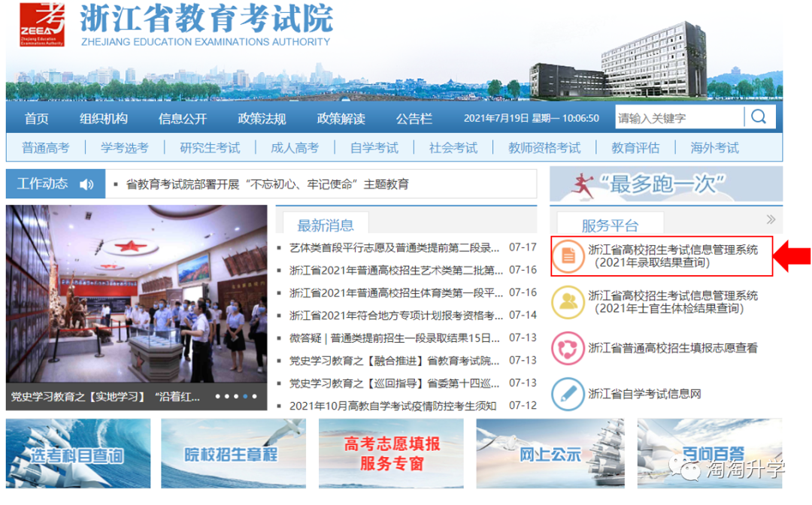812x505 pixels.
Task: Open the 浙江省自学考试信息网 link
Action: pos(645,395)
